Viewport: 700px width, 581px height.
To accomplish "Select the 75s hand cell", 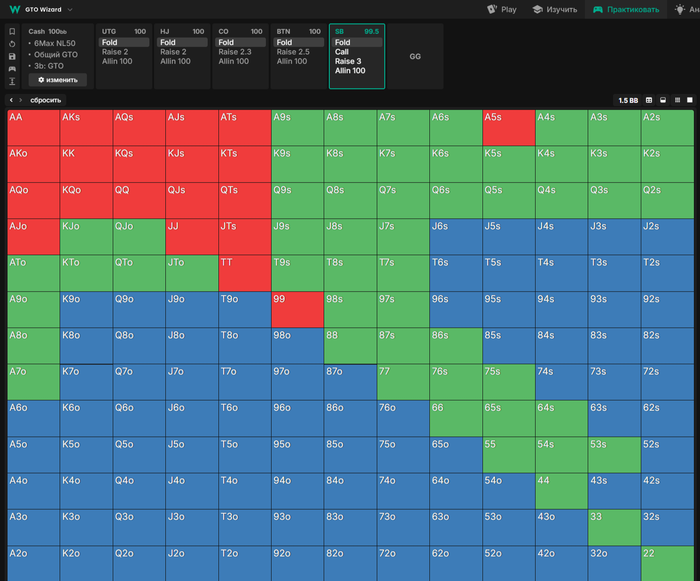I will tap(509, 382).
